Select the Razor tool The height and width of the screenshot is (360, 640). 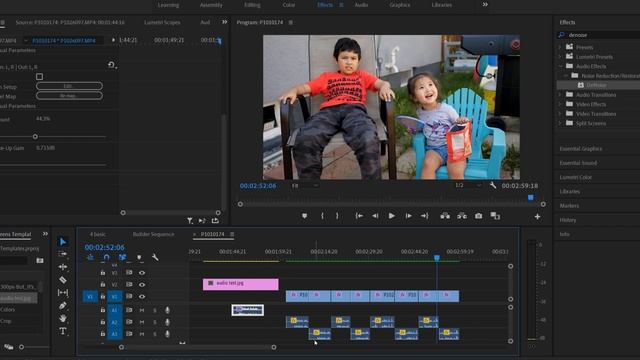pos(63,280)
